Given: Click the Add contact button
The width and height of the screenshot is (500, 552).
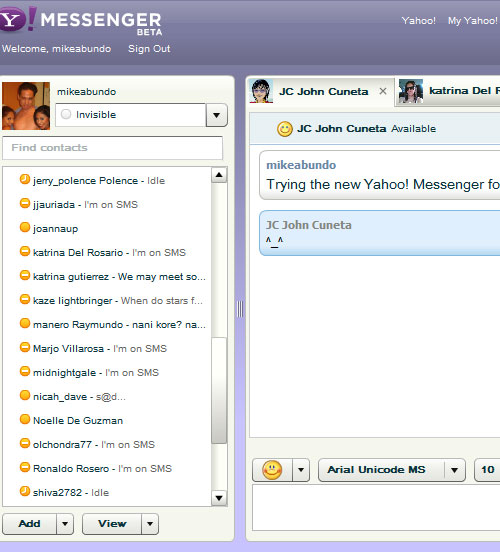Looking at the screenshot, I should click(x=29, y=524).
